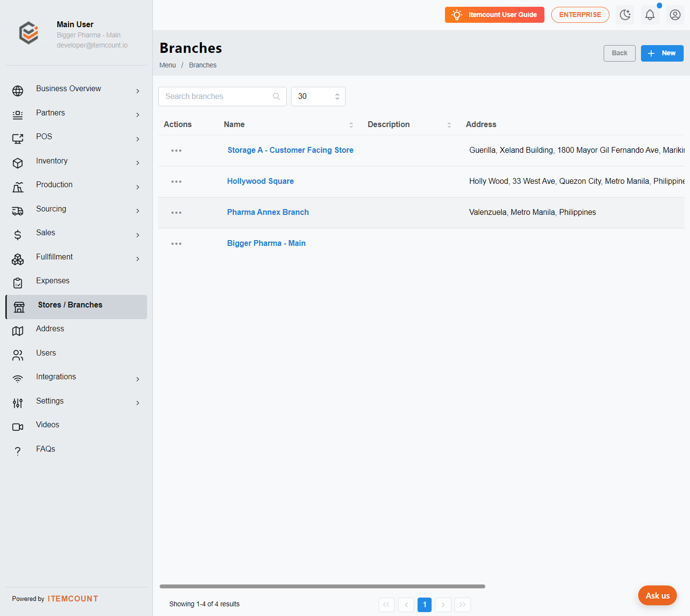Click the POS monitor icon
The image size is (690, 616).
[x=18, y=139]
